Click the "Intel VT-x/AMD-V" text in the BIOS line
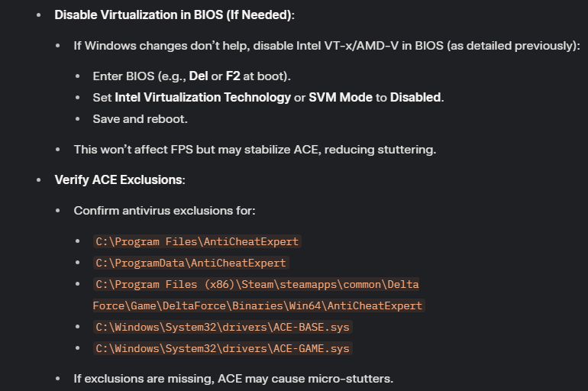588x391 pixels. [x=347, y=46]
